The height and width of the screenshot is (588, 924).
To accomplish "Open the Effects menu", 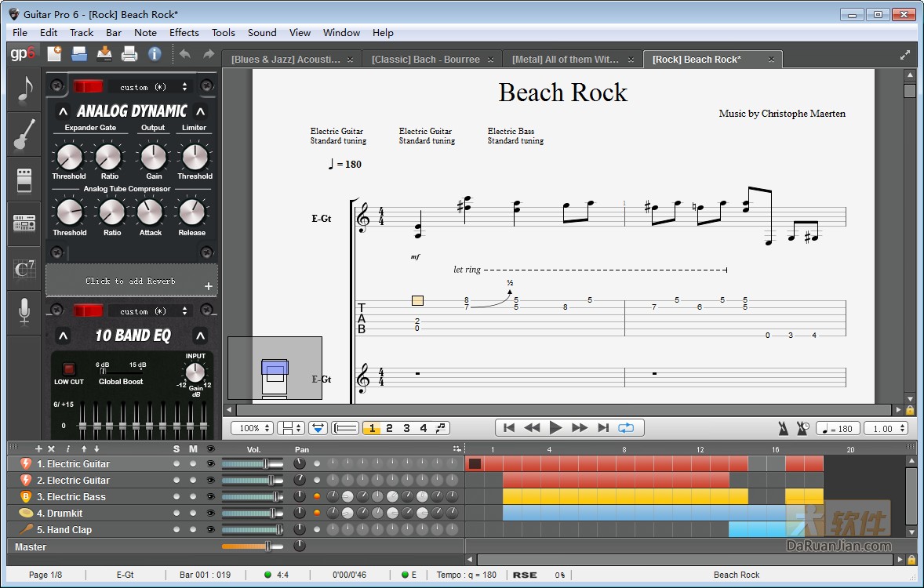I will click(184, 32).
